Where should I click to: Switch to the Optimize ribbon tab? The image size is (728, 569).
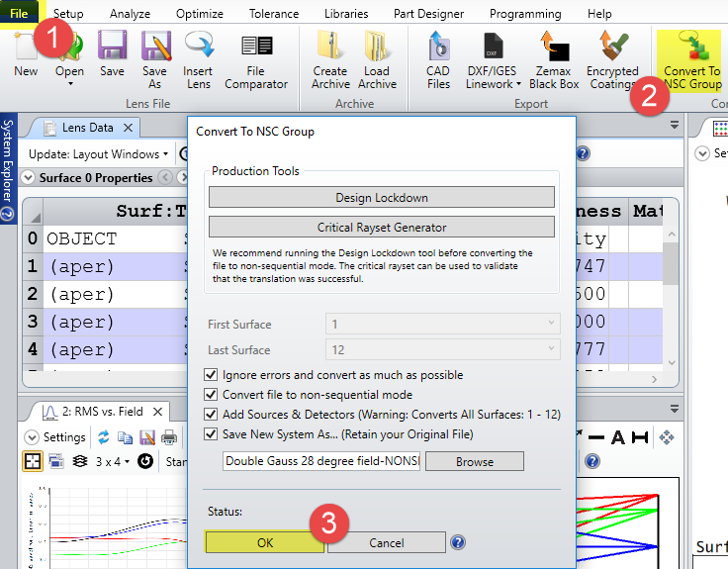199,14
